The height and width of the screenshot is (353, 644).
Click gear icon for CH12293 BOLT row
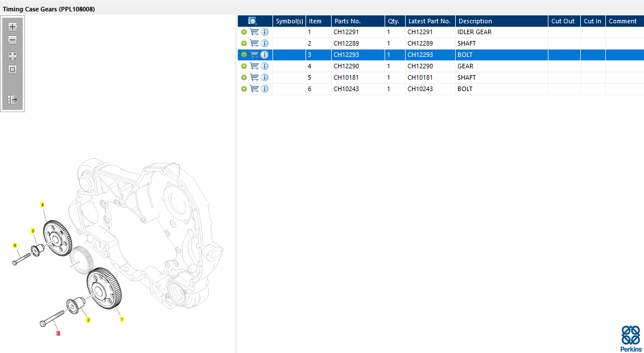244,55
